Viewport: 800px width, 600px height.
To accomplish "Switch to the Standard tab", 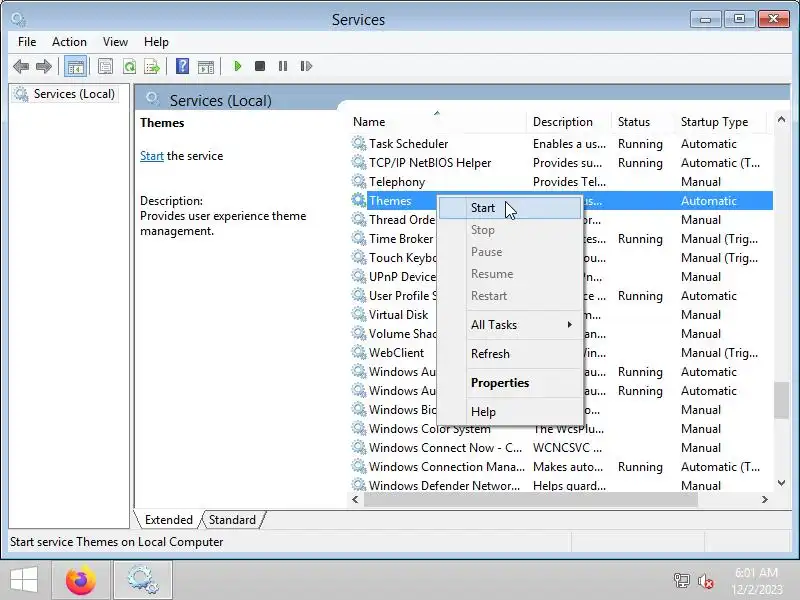I will (x=232, y=519).
